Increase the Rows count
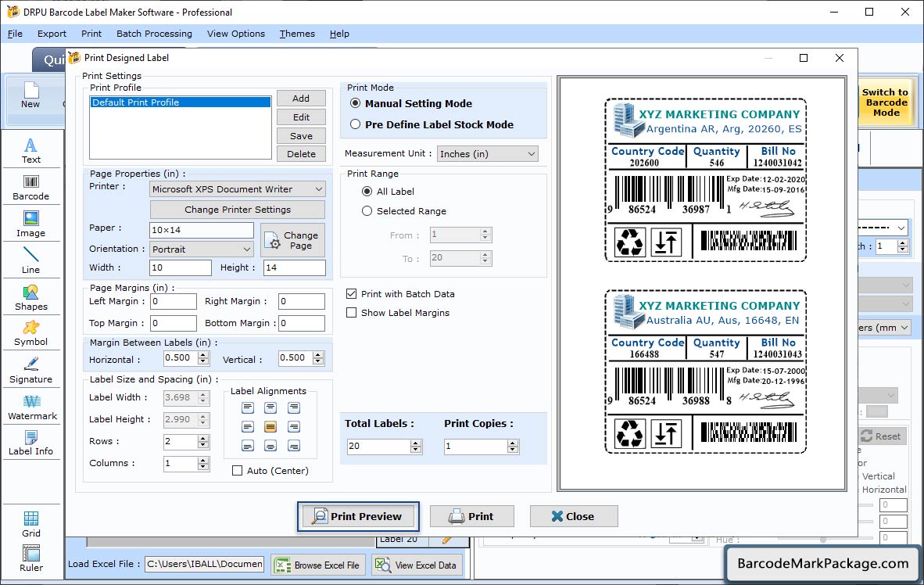 pyautogui.click(x=203, y=438)
